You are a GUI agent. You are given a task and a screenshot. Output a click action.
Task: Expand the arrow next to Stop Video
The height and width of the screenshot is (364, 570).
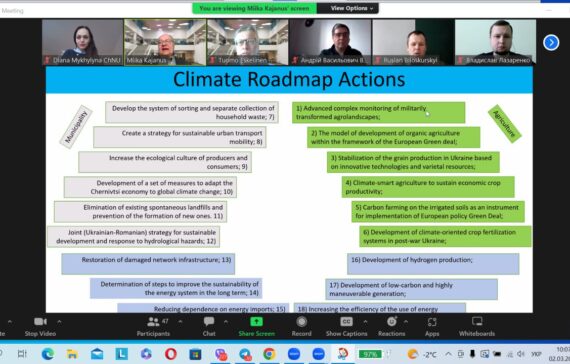[x=59, y=321]
